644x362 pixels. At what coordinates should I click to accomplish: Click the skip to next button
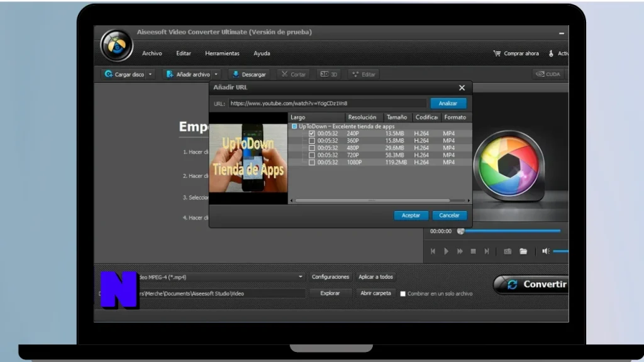(x=487, y=251)
